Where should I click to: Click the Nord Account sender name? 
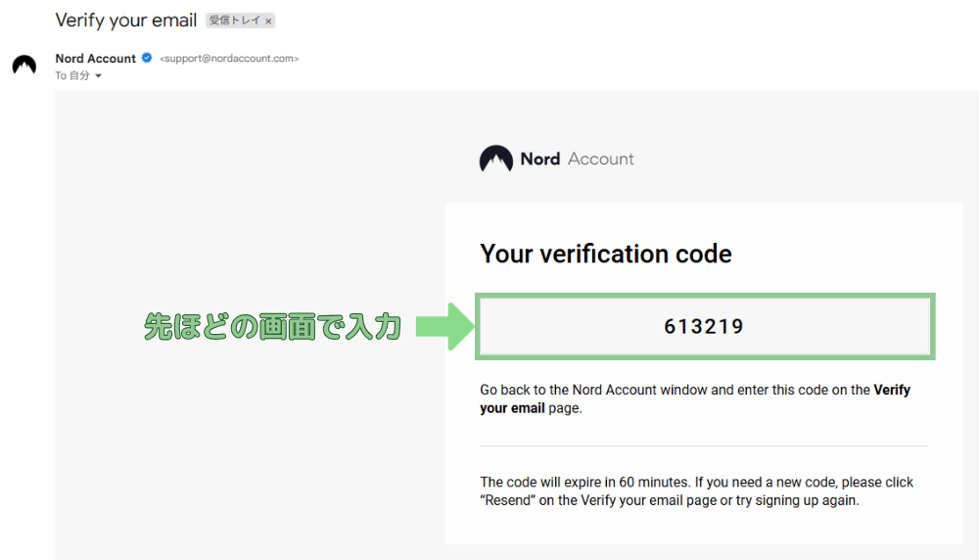[96, 58]
